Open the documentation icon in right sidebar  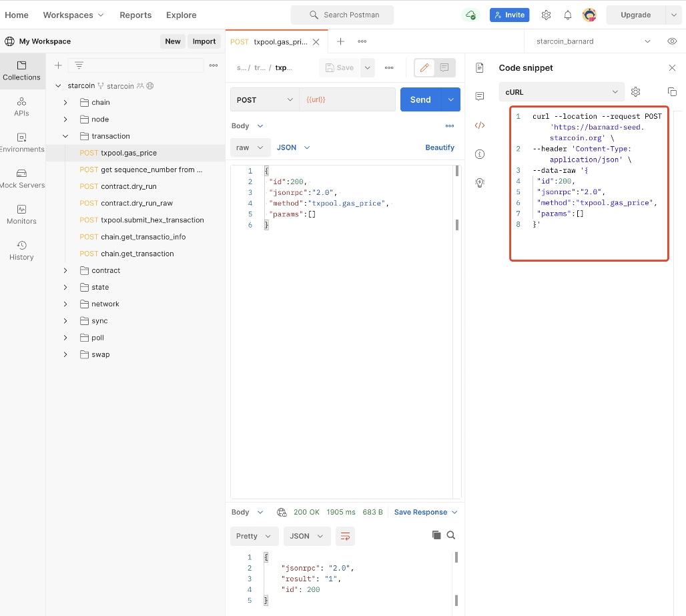click(x=480, y=67)
